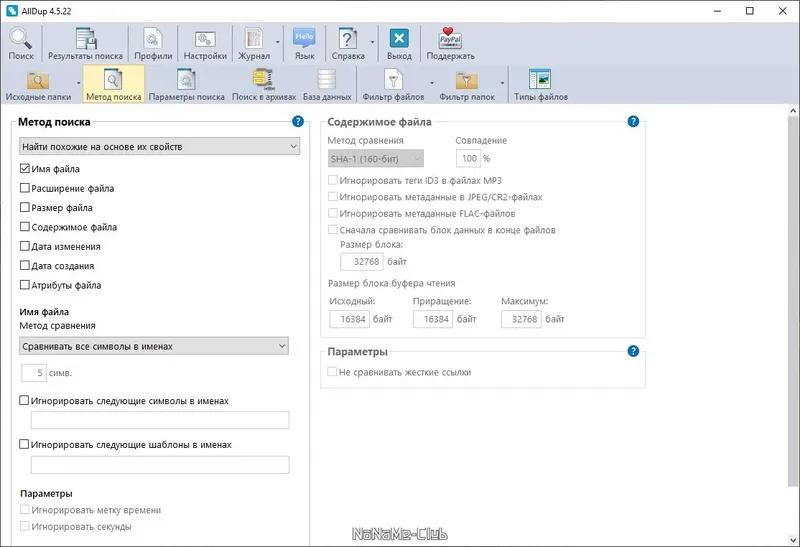Uncheck the Имя файла checkbox
800x547 pixels.
click(24, 168)
